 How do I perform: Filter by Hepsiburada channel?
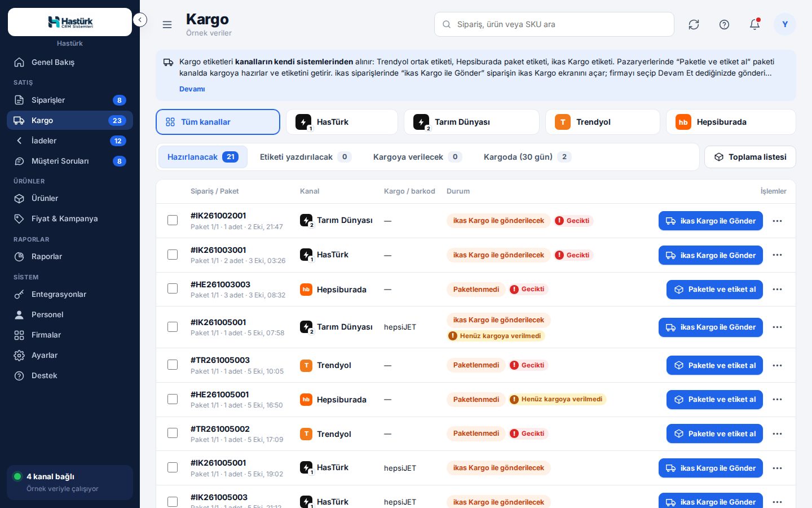[731, 122]
